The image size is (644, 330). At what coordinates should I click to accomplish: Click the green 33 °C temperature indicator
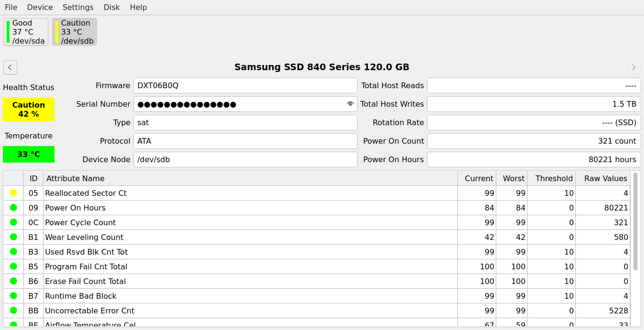click(28, 154)
